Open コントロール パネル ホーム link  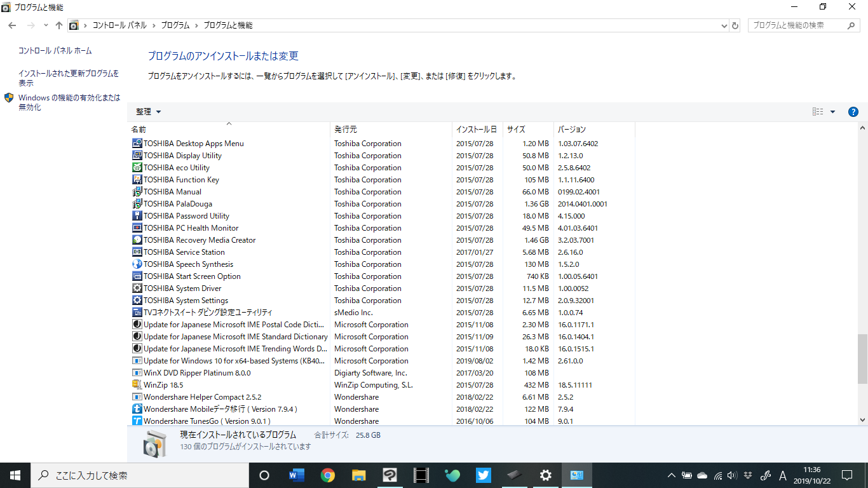(55, 51)
